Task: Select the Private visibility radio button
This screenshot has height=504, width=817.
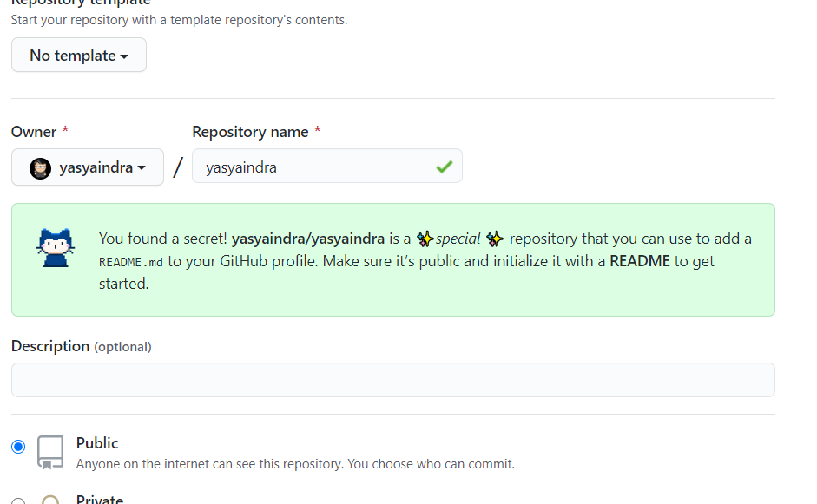Action: click(x=18, y=500)
